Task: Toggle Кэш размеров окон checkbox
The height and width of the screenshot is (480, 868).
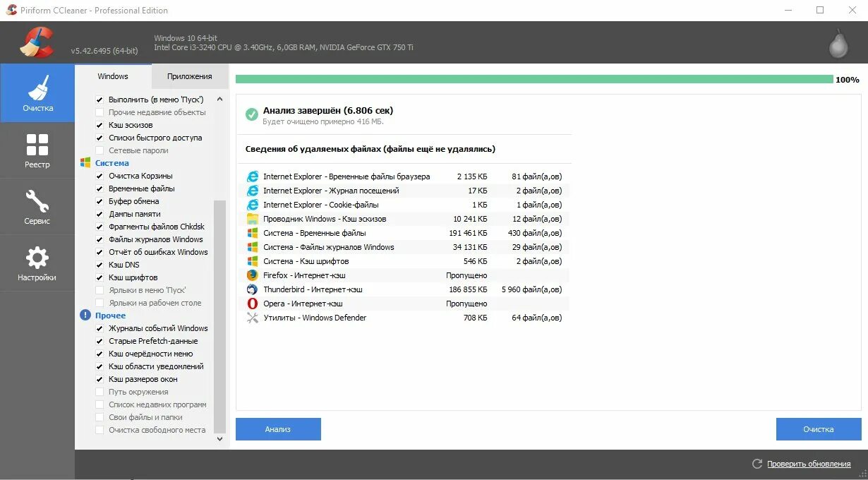Action: click(100, 379)
